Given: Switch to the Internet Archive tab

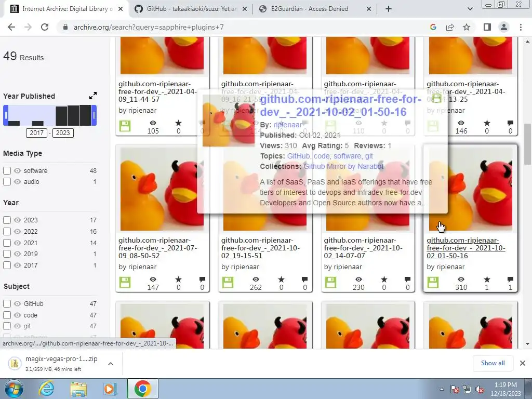Looking at the screenshot, I should 66,9.
